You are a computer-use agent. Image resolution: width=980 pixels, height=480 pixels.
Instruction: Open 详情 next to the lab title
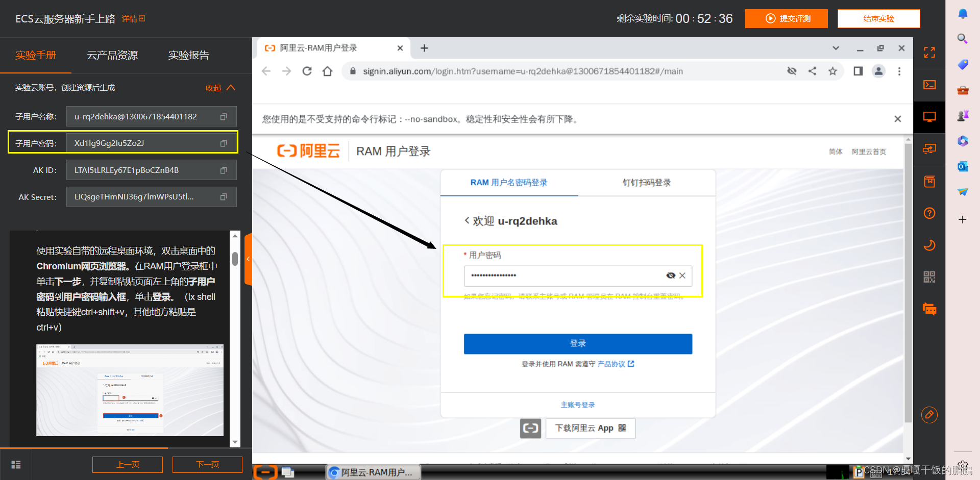134,19
